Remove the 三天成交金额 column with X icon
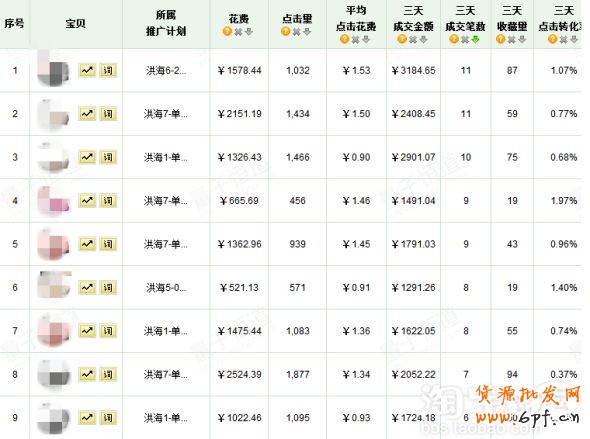This screenshot has width=590, height=439. coord(413,39)
